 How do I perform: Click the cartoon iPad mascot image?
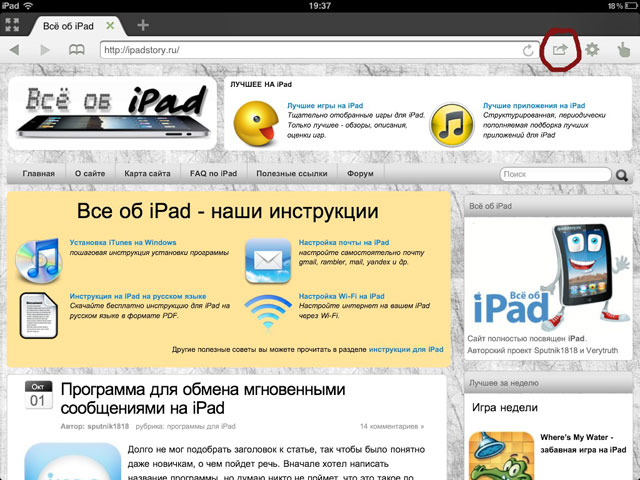[549, 278]
